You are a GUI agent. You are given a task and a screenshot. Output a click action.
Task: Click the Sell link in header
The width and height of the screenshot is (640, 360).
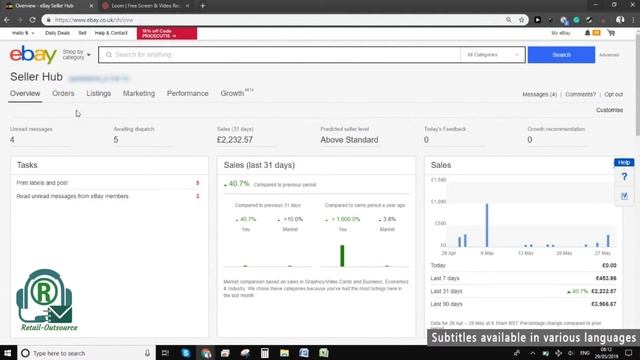[82, 33]
